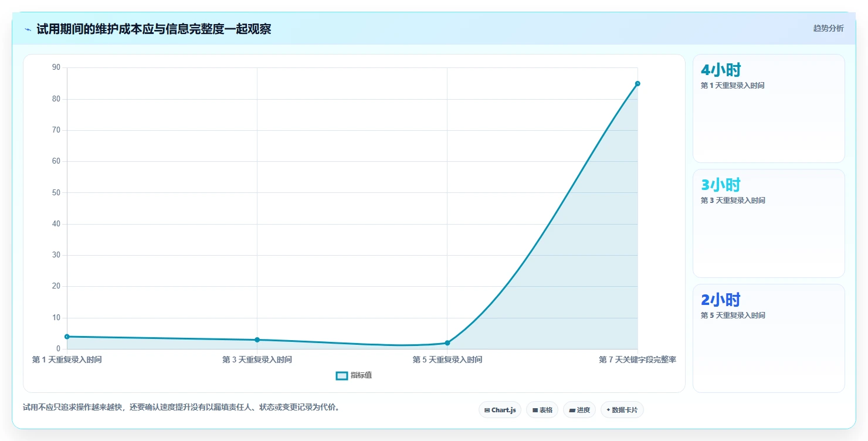Screen dimensions: 868x441
Task: Click x-axis label 第 7 天关键字段完整率
Action: pos(638,359)
